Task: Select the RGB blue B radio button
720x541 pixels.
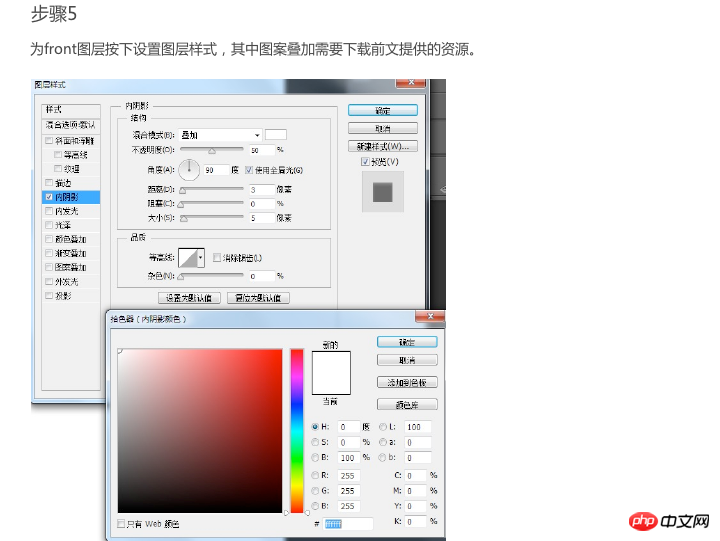Action: pyautogui.click(x=315, y=506)
